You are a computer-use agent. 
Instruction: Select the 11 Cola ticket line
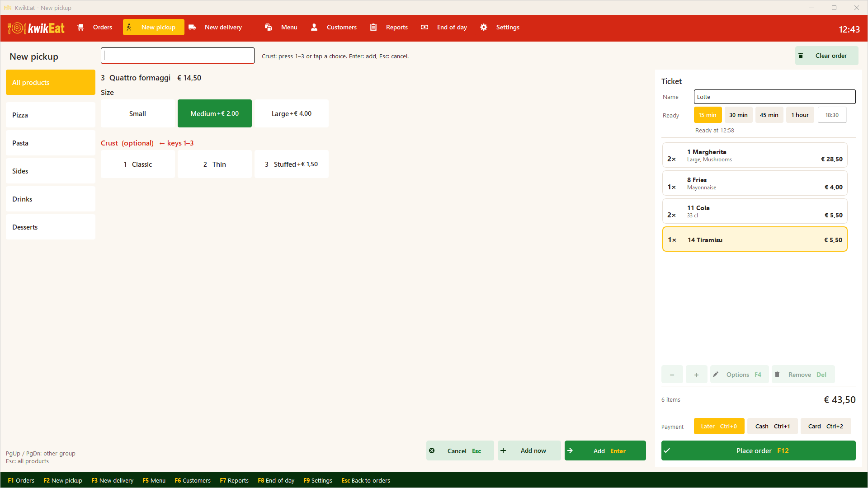point(755,211)
